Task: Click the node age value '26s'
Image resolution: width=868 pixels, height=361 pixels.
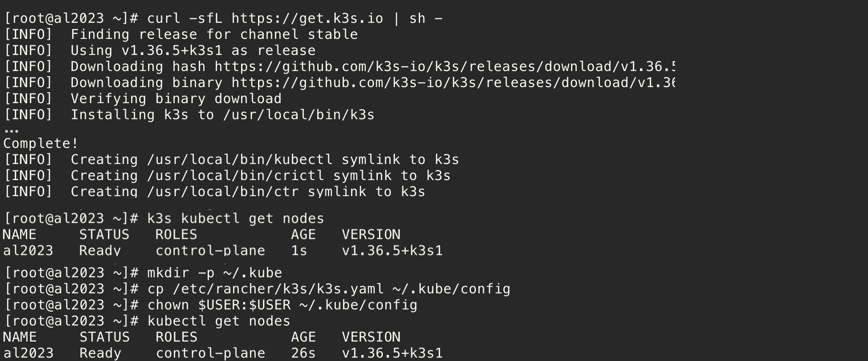Action: (303, 353)
